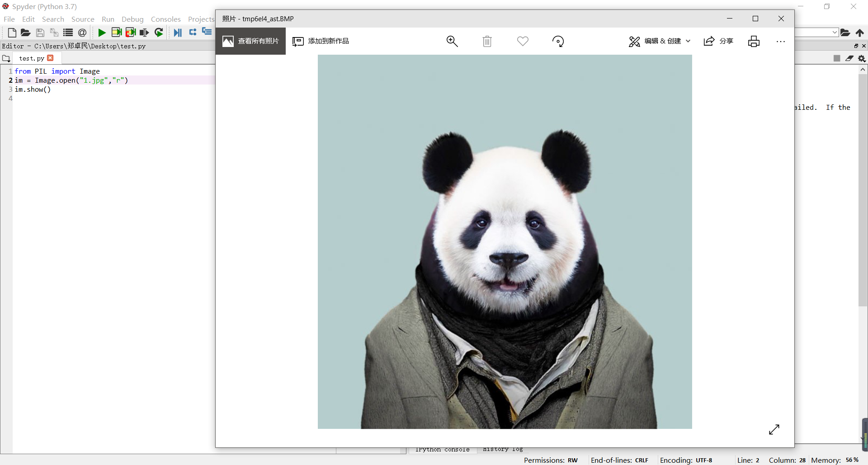This screenshot has height=465, width=868.
Task: Toggle fullscreen with the diagonal arrows
Action: [774, 429]
